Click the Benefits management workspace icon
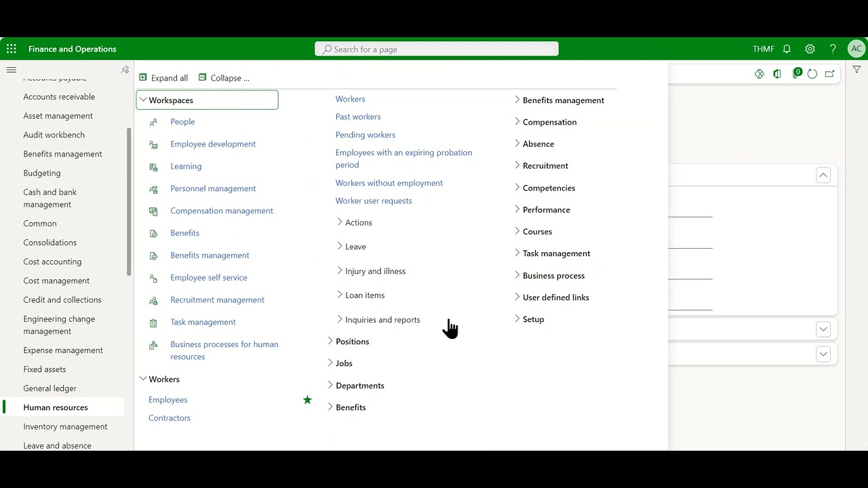Screen dimensions: 868x488 153,256
